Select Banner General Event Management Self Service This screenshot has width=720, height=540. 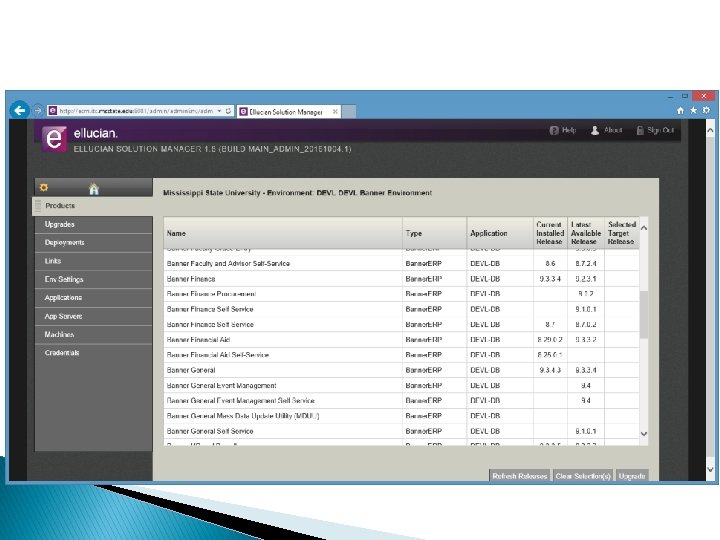tap(401, 401)
